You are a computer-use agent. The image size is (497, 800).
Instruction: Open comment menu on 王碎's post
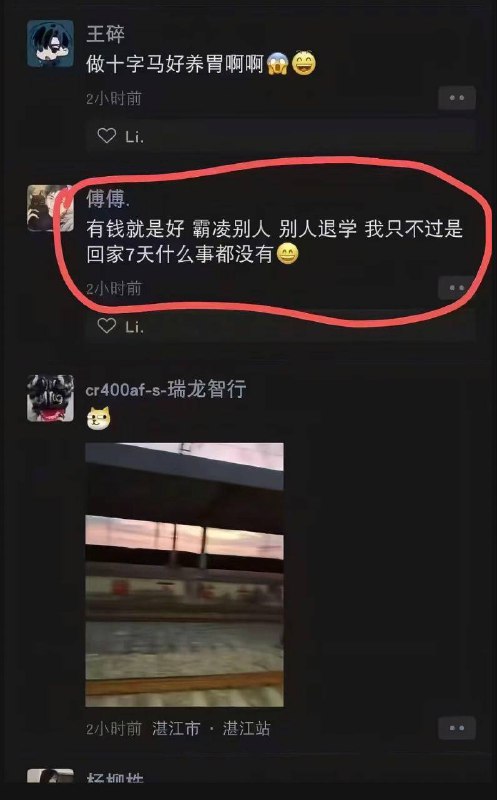(457, 98)
